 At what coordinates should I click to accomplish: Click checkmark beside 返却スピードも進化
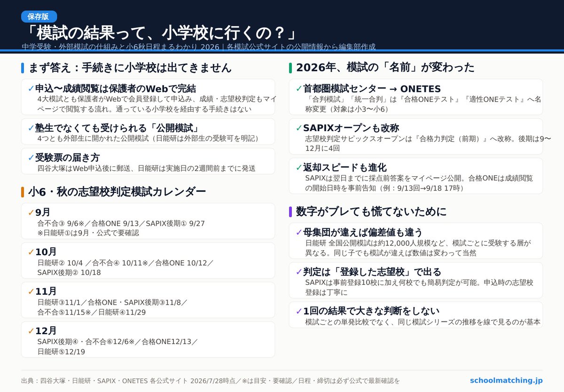click(x=299, y=168)
